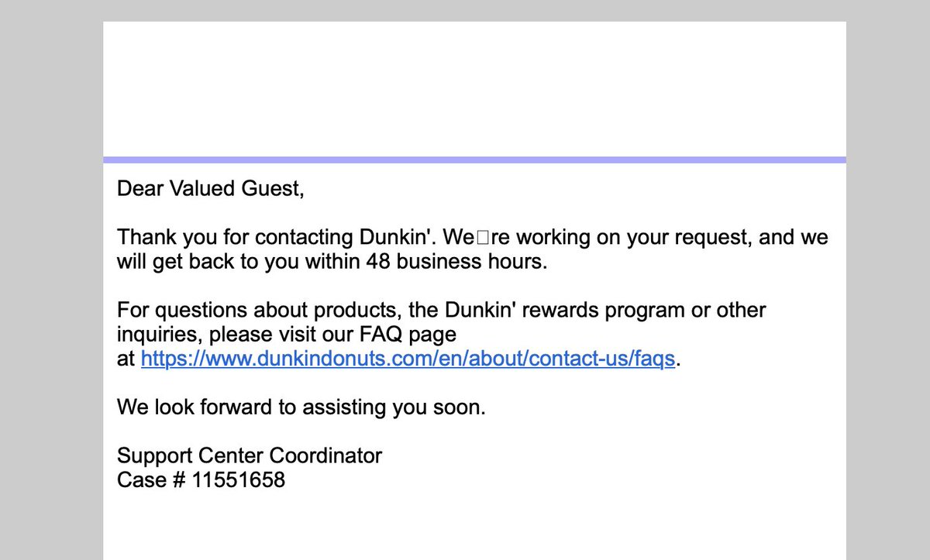Viewport: 930px width, 560px height.
Task: Click the 'Dear Valued Guest,' greeting
Action: click(x=211, y=188)
